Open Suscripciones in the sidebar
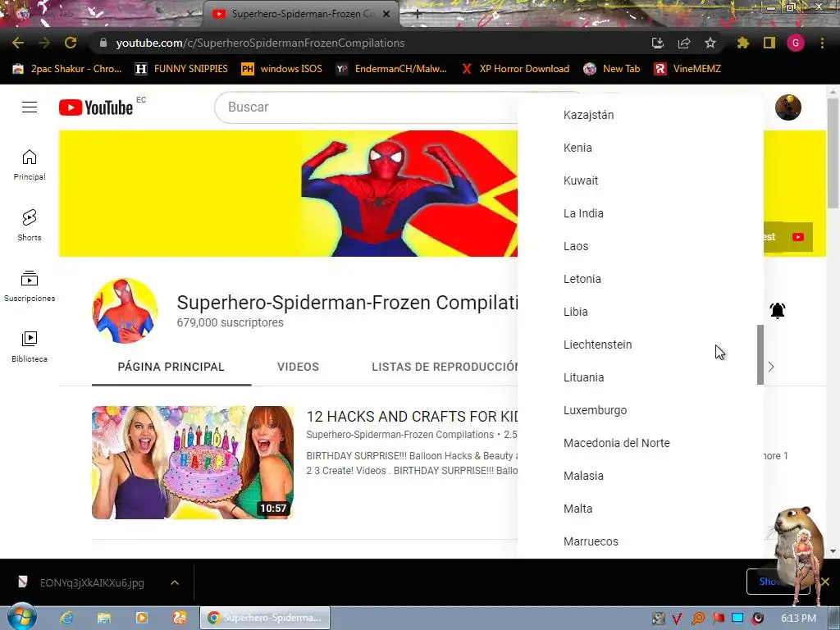Viewport: 840px width, 630px height. click(30, 286)
